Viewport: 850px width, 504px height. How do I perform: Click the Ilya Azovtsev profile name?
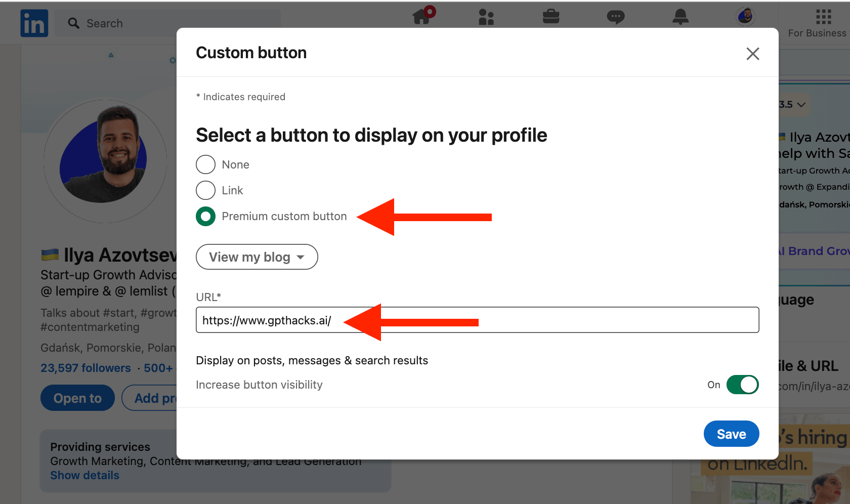click(x=120, y=255)
